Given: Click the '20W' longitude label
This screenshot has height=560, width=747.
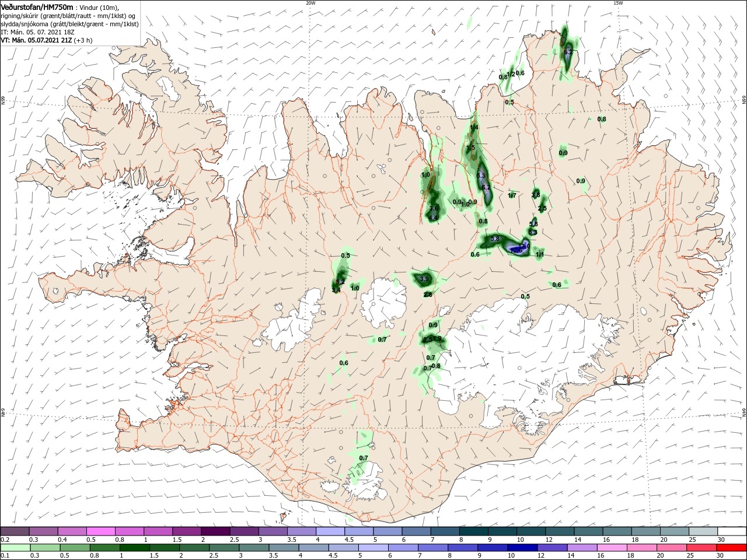Looking at the screenshot, I should click(x=310, y=3).
